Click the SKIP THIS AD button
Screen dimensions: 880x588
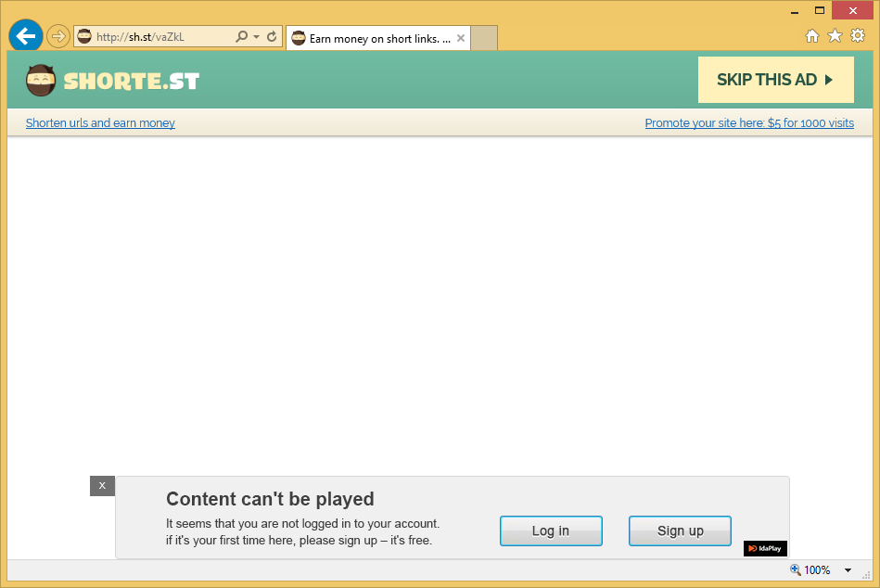775,80
